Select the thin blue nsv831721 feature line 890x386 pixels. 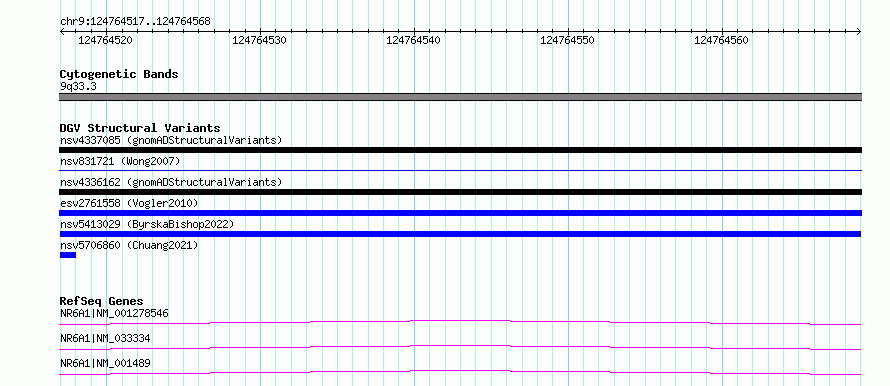tap(460, 170)
